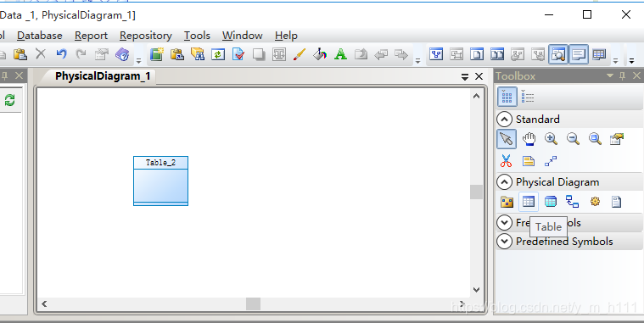Toggle the Result List grid icon

599,54
